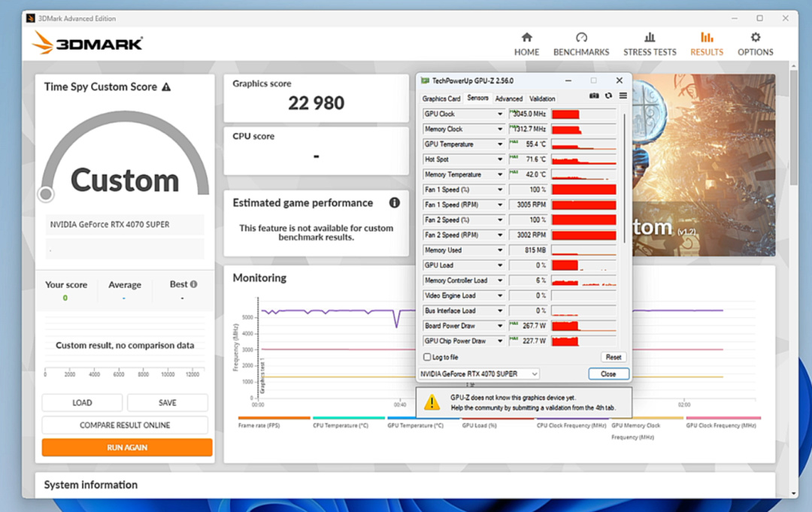Click the orange RUN AGAIN button

coord(127,447)
